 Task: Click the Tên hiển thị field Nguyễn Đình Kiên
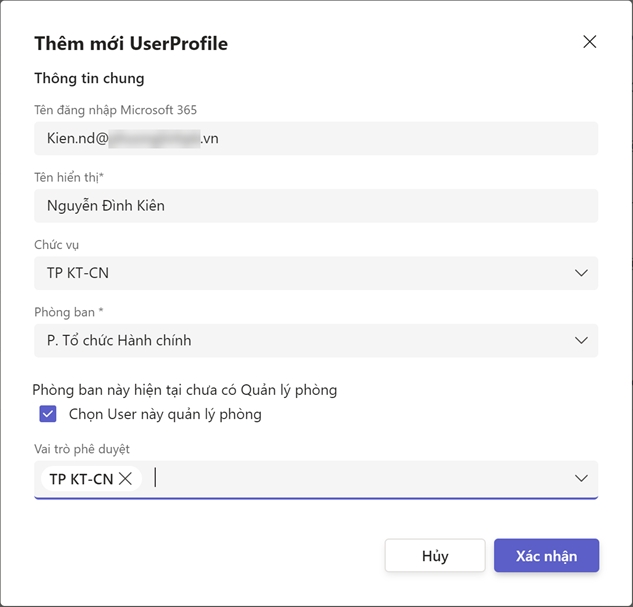tap(316, 206)
